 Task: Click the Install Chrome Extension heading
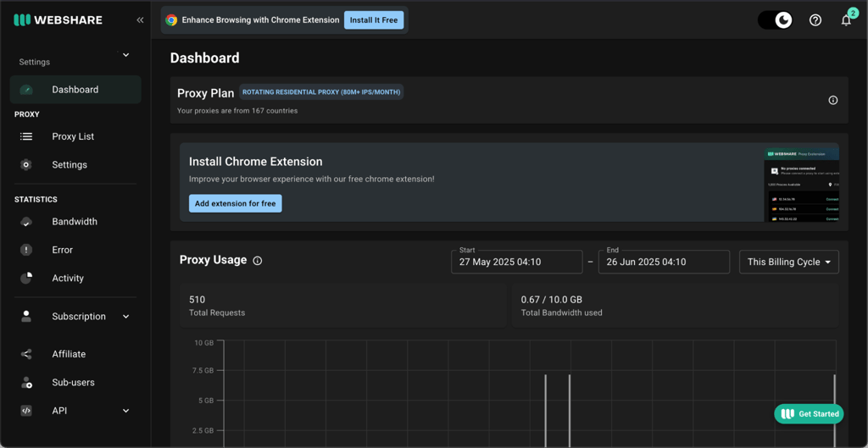[x=256, y=162]
